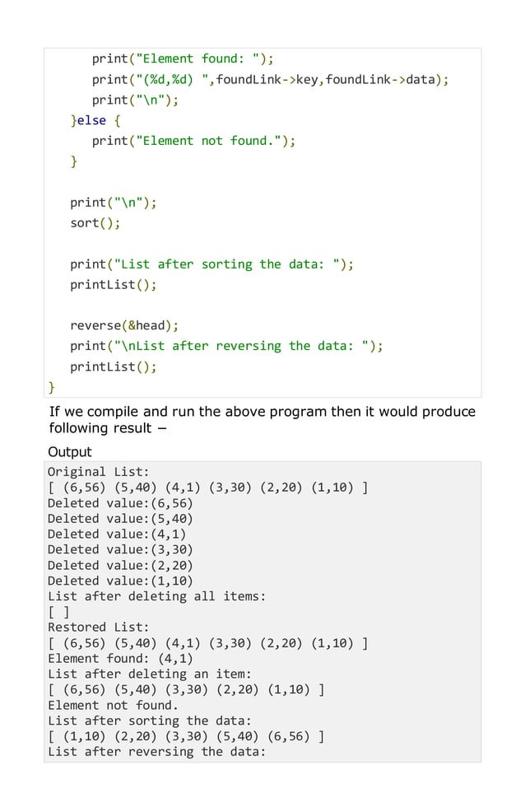Click the print("Element not found."); statement
The image size is (525, 812).
pos(193,141)
